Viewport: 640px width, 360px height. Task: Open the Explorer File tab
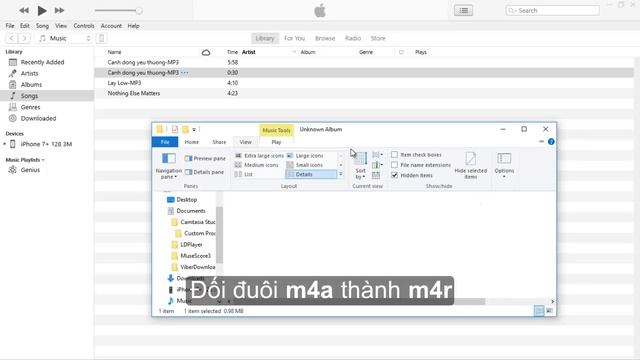165,142
